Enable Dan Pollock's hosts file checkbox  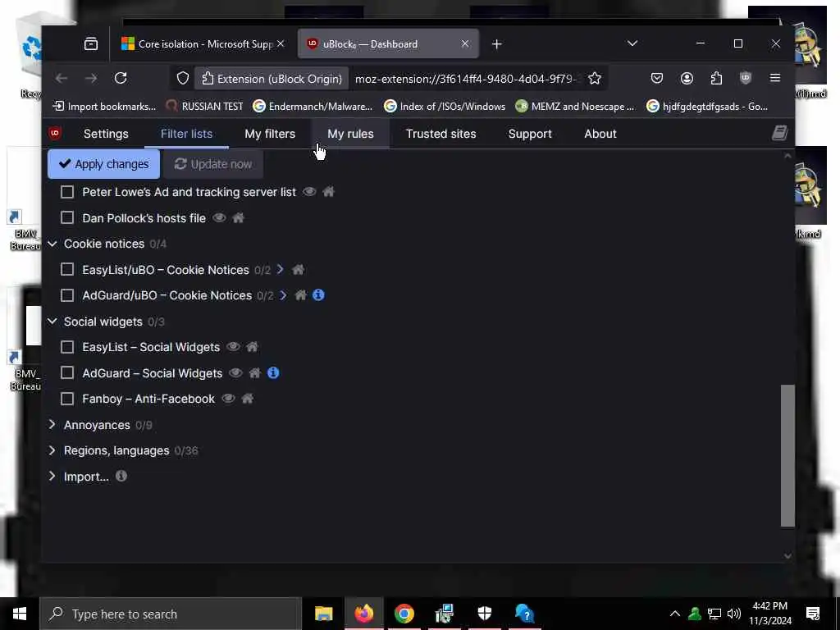click(67, 217)
